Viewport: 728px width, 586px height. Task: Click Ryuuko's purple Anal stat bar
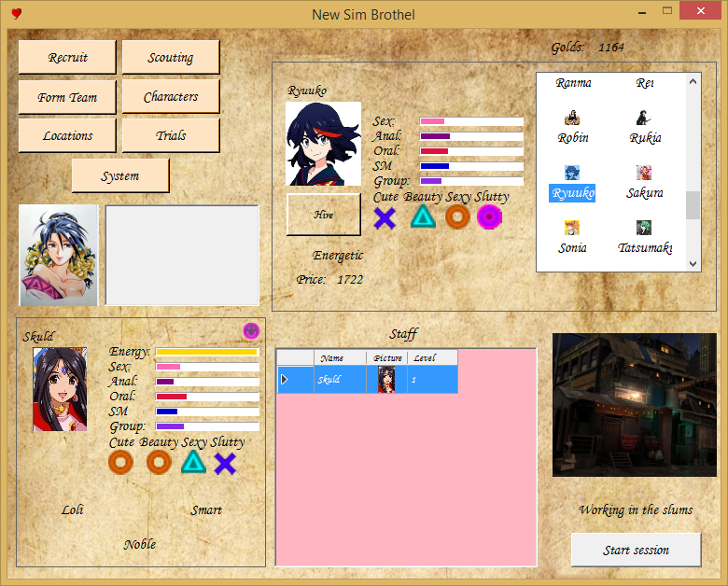click(471, 136)
